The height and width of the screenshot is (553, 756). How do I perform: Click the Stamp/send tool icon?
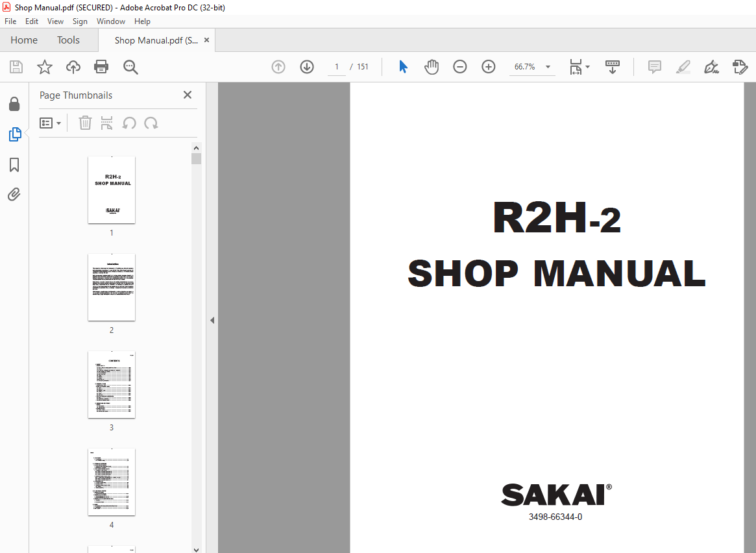pyautogui.click(x=740, y=67)
